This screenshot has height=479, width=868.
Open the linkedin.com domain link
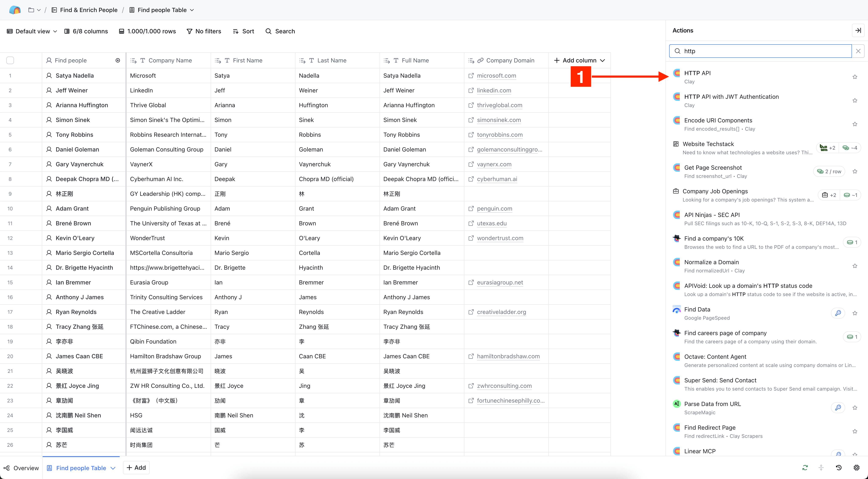pos(494,90)
